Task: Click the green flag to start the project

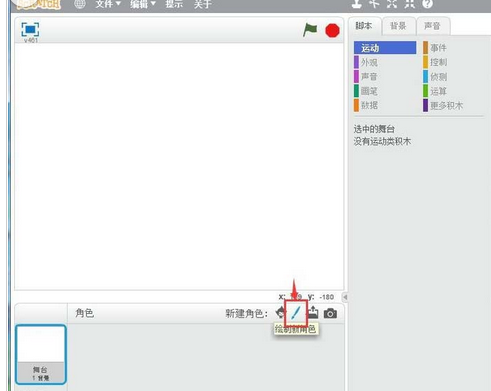Action: pyautogui.click(x=310, y=30)
